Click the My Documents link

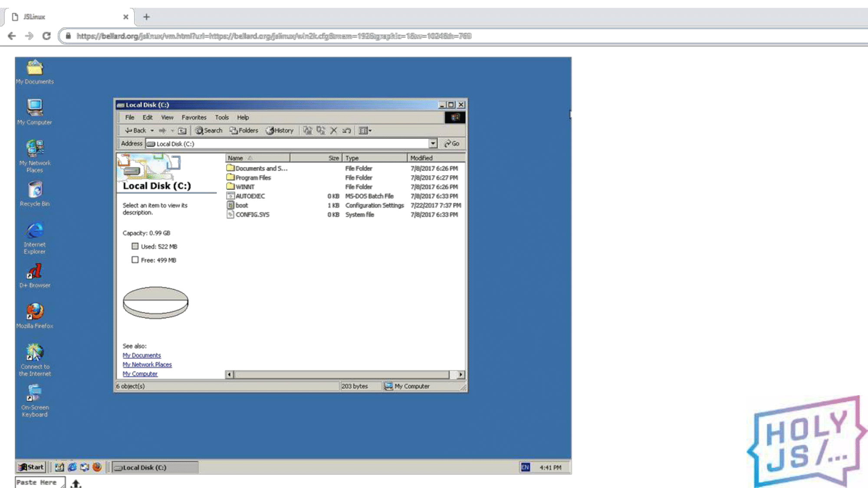(141, 355)
